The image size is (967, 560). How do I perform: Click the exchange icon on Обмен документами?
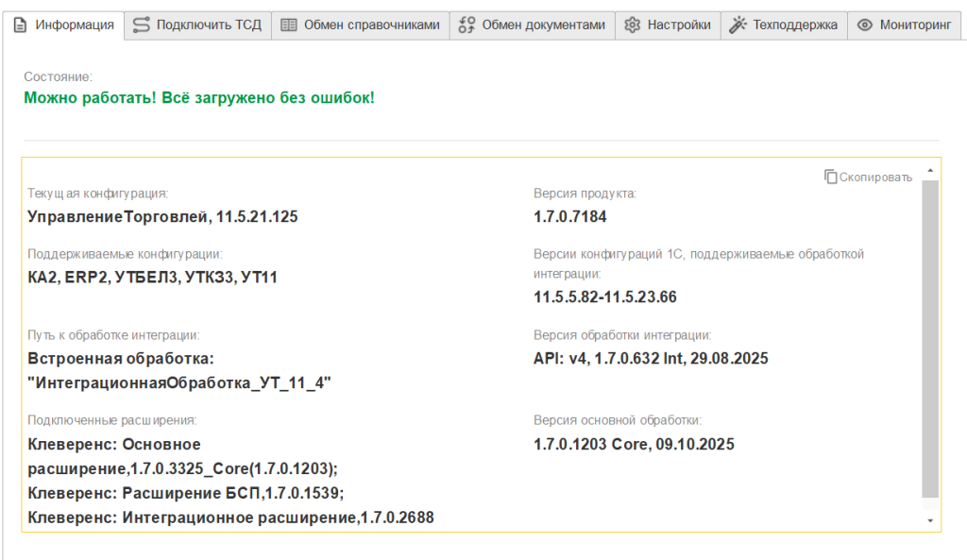(x=467, y=25)
